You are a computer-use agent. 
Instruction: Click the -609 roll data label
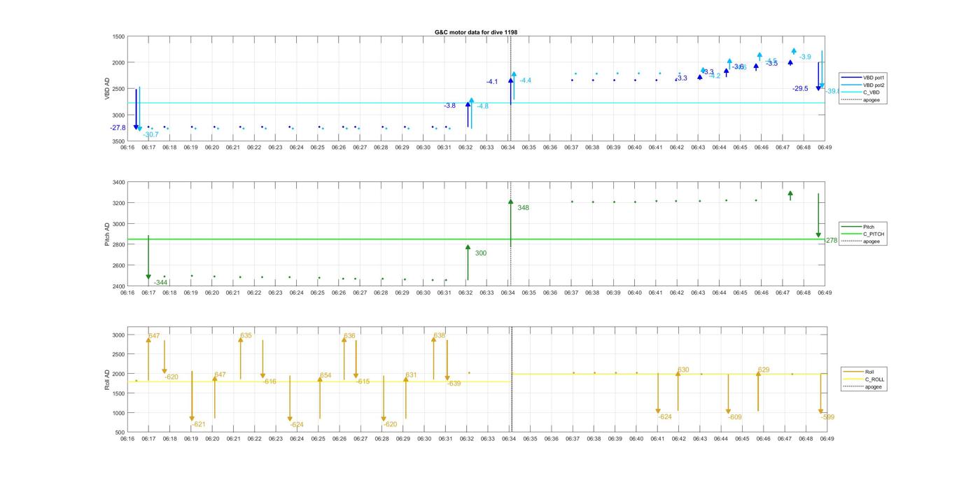coord(735,417)
